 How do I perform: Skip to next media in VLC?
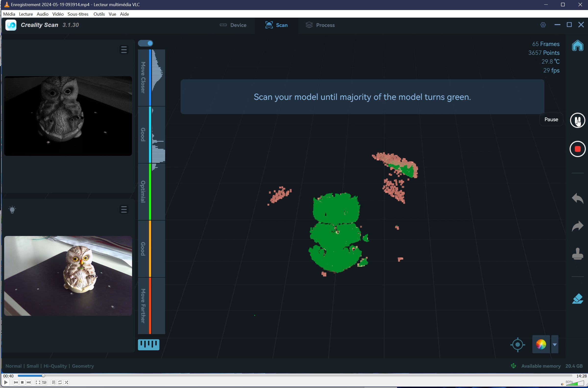(29, 382)
